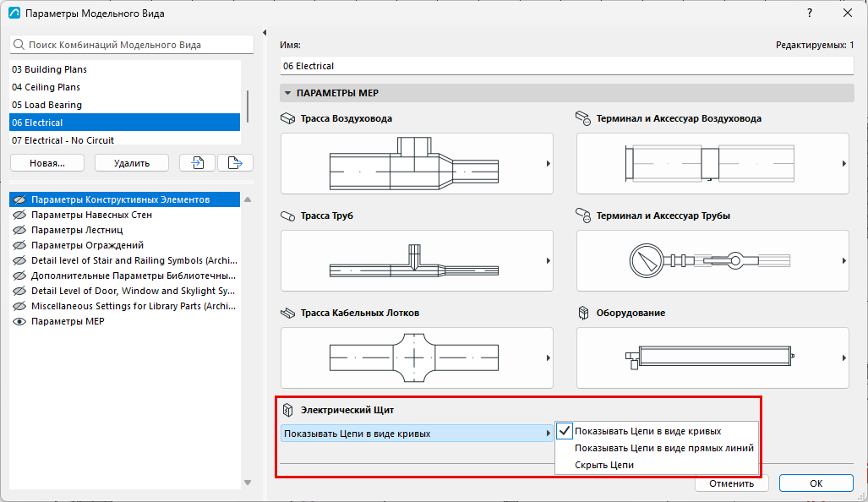Choose Показывать Цепи в виде прямых линий
The height and width of the screenshot is (502, 868).
pyautogui.click(x=657, y=448)
